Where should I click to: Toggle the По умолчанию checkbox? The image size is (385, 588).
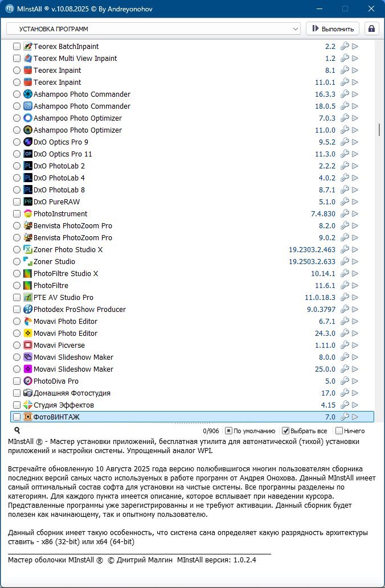(228, 431)
